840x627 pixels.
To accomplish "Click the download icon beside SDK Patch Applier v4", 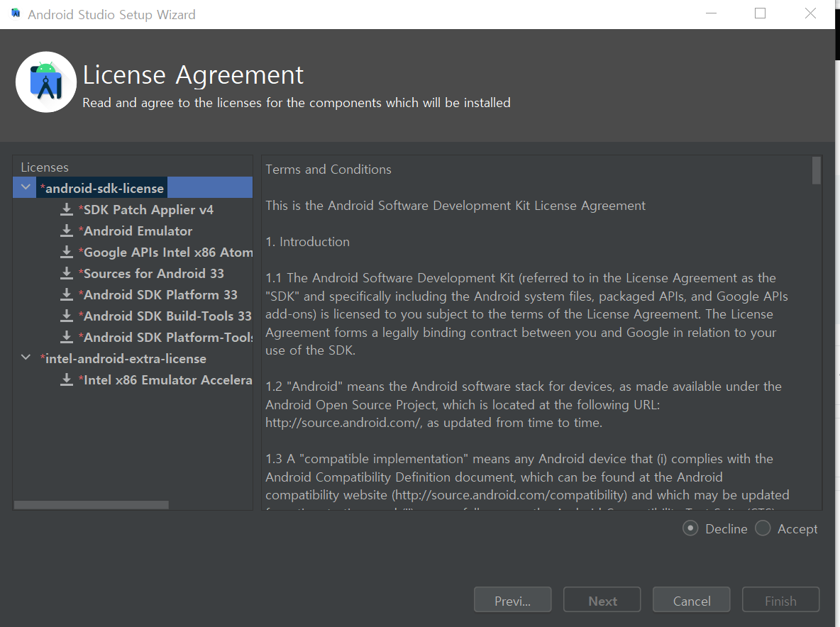I will point(67,209).
